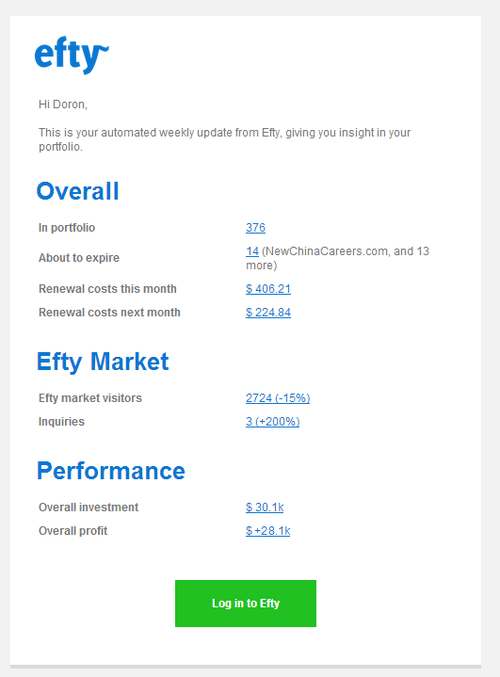The height and width of the screenshot is (677, 500).
Task: Click the About to expire label
Action: 79,258
